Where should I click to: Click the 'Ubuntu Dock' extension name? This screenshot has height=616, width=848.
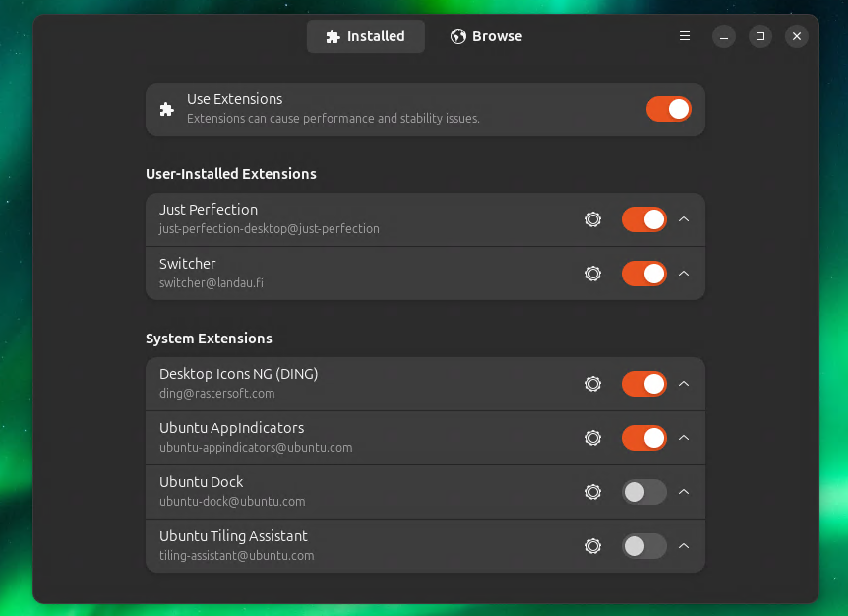(x=202, y=482)
